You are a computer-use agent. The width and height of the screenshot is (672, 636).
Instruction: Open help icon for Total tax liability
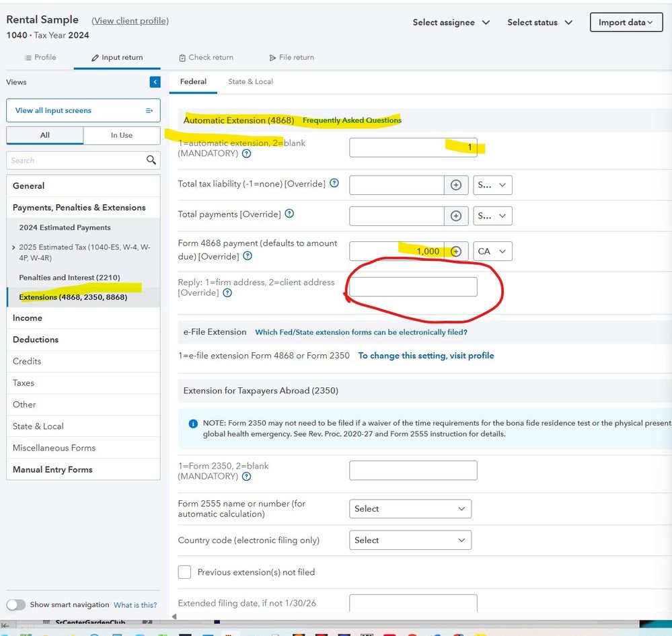point(334,184)
